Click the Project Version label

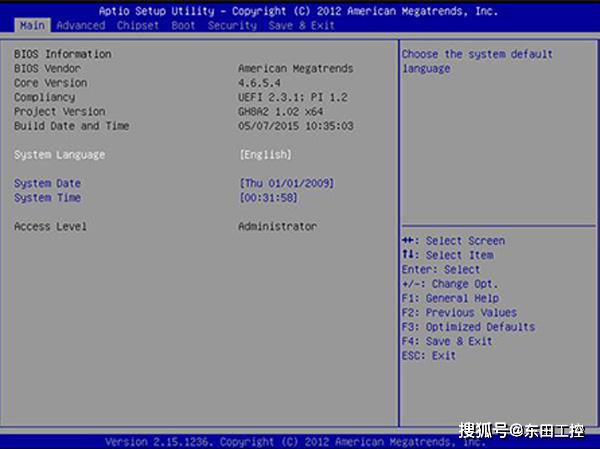(x=60, y=111)
